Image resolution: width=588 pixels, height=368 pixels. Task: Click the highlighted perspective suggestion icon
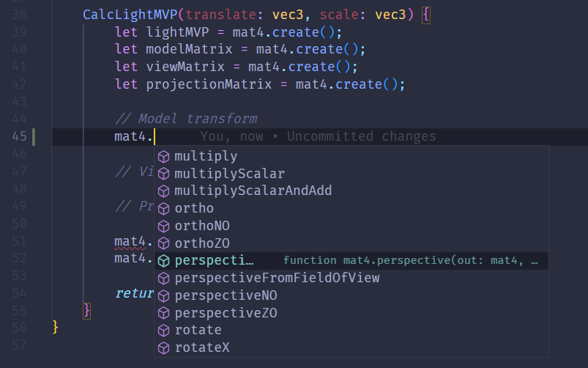[x=163, y=261]
